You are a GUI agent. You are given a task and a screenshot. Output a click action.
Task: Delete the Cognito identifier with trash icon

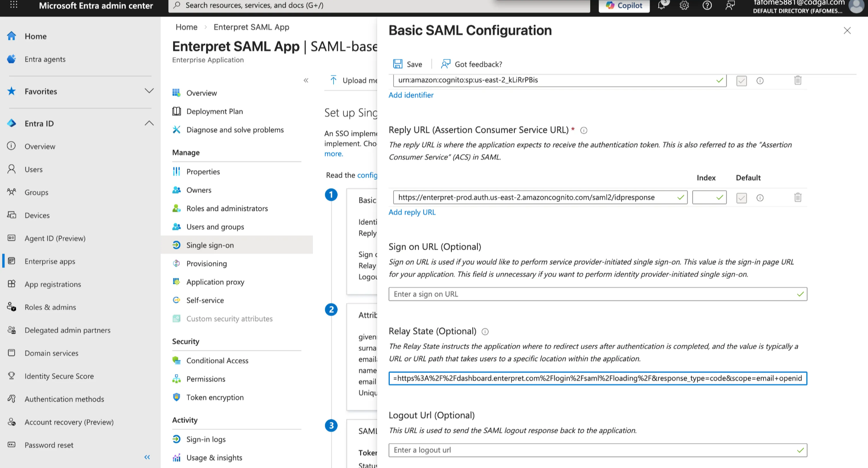tap(798, 80)
